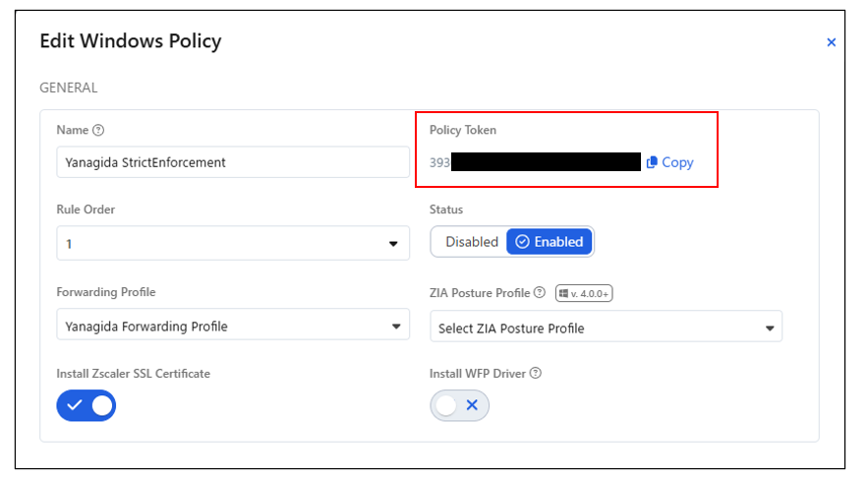This screenshot has width=868, height=479.
Task: Click the ZIA Posture Profile help icon
Action: 539,293
